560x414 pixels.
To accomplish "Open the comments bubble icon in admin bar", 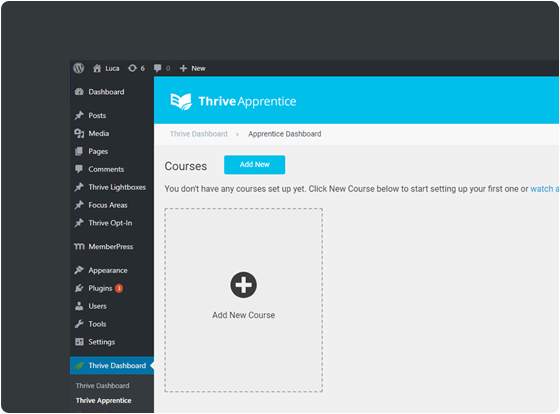I will [158, 68].
